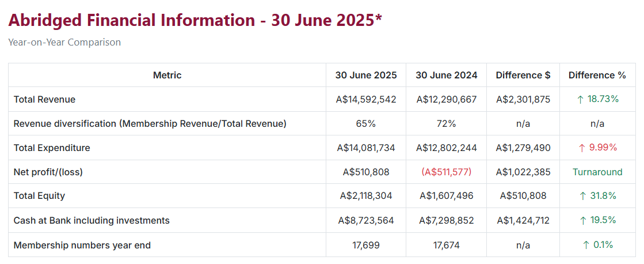Select the 30 June 2025 column header

coord(366,75)
